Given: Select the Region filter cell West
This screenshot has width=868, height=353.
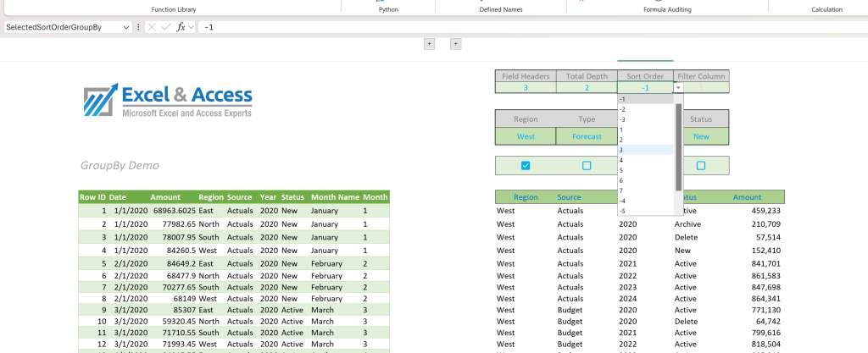Looking at the screenshot, I should (526, 136).
